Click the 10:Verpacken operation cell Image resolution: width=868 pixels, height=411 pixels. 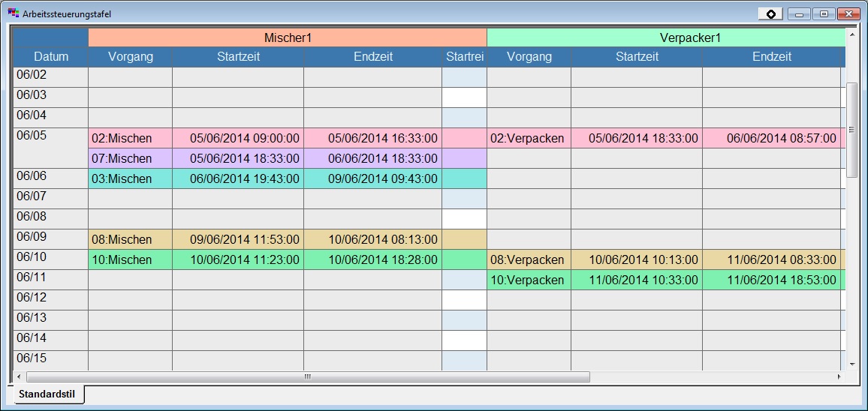[x=529, y=280]
